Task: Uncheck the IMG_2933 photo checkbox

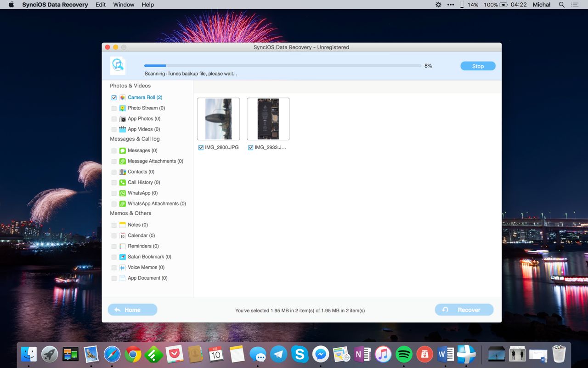Action: [x=250, y=148]
